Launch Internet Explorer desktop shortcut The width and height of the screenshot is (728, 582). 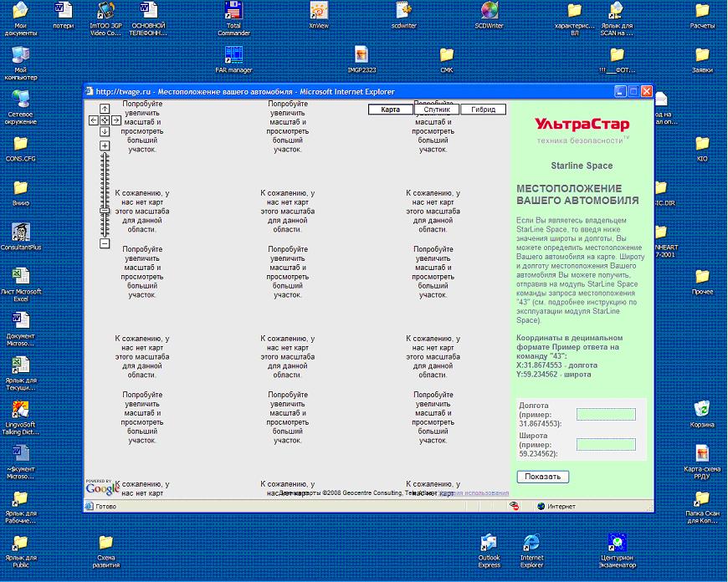click(531, 551)
